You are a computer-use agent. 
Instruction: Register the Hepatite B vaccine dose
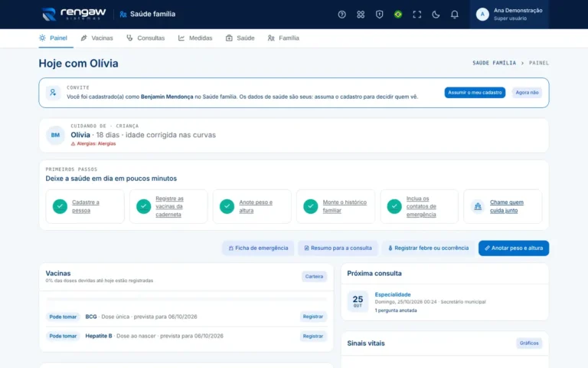pos(313,336)
